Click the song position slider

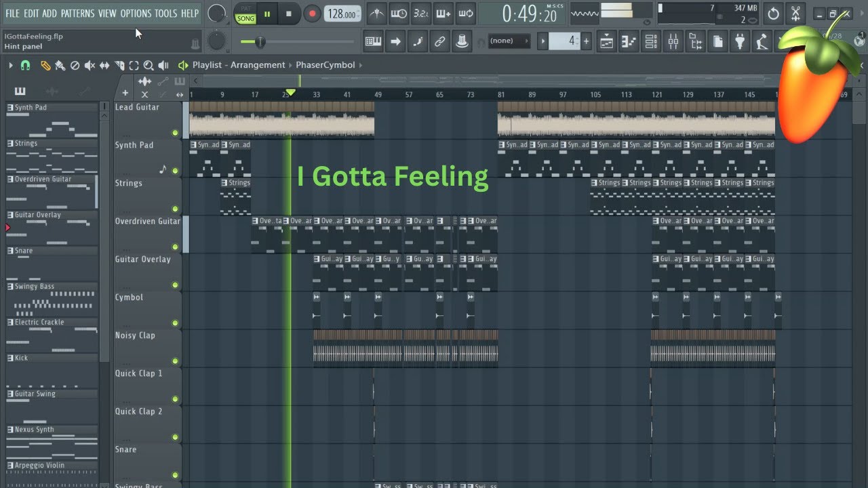(x=297, y=41)
